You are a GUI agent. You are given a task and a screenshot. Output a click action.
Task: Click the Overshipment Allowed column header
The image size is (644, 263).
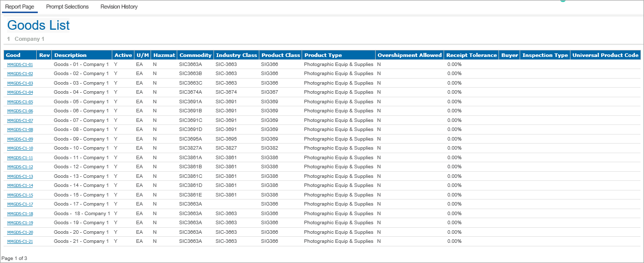tap(409, 55)
